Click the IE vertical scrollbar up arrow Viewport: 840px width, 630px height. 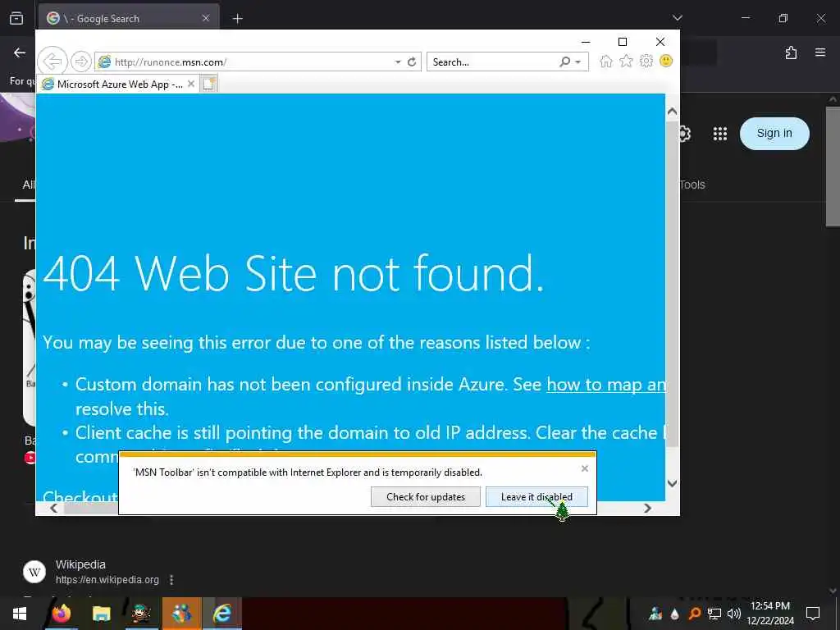(x=672, y=112)
